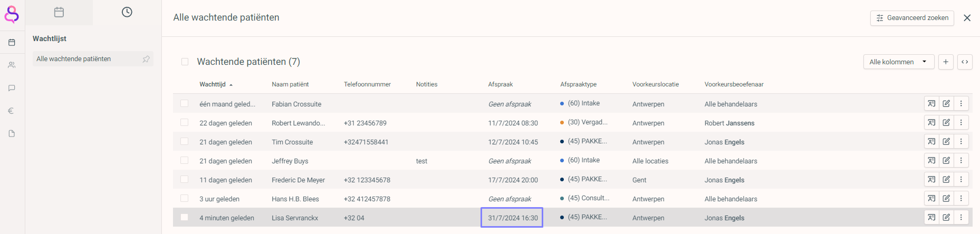Open more options for Lisa Servranckx row
This screenshot has height=234, width=980.
pyautogui.click(x=961, y=217)
